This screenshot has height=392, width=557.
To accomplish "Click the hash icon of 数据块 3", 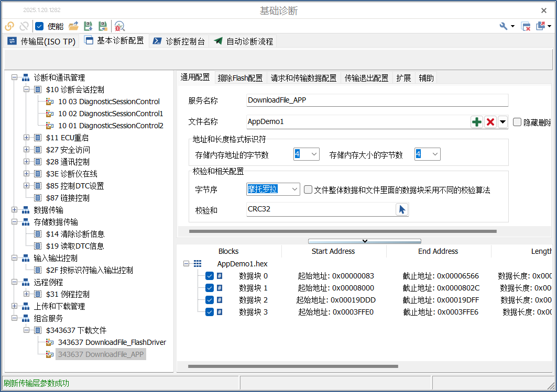I will coord(220,312).
